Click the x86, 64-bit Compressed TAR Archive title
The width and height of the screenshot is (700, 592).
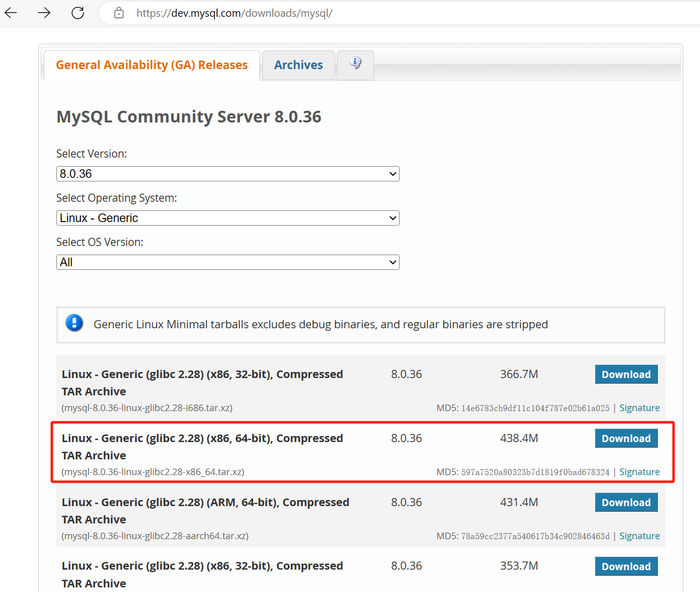pos(202,447)
